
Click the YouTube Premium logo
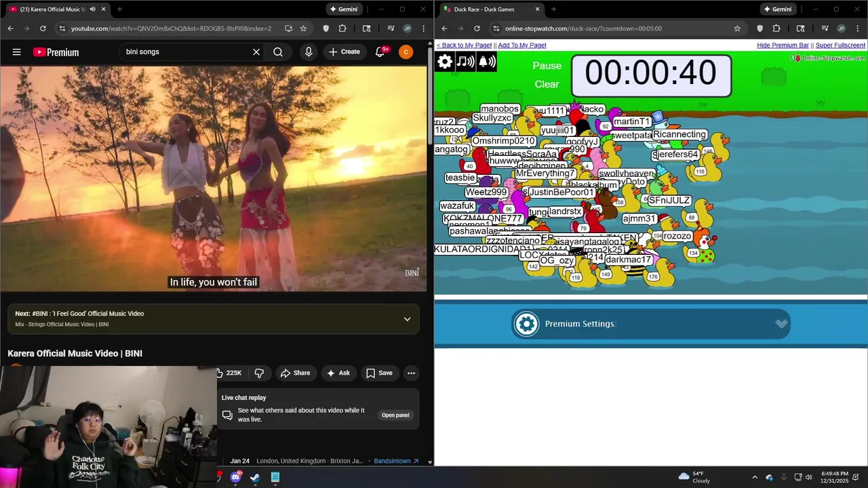56,52
